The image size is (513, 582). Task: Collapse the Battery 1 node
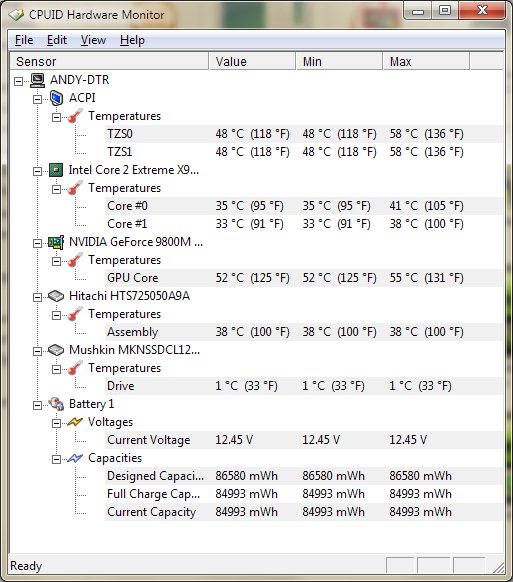(x=37, y=405)
